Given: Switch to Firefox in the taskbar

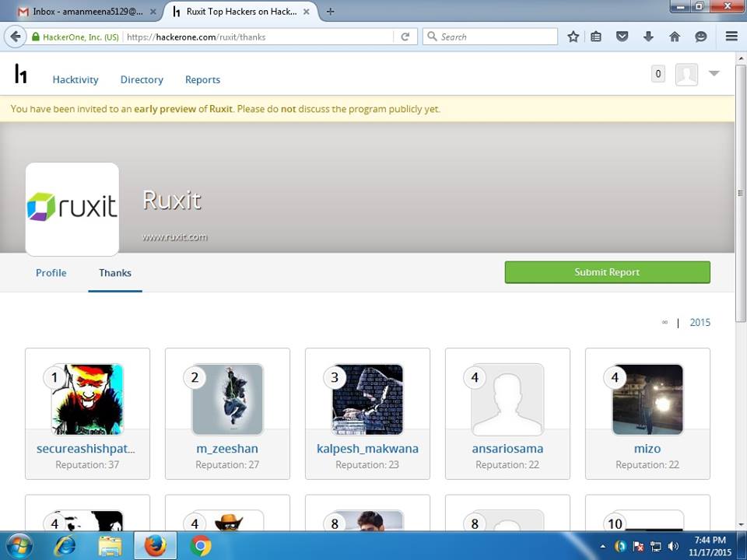Looking at the screenshot, I should tap(156, 546).
